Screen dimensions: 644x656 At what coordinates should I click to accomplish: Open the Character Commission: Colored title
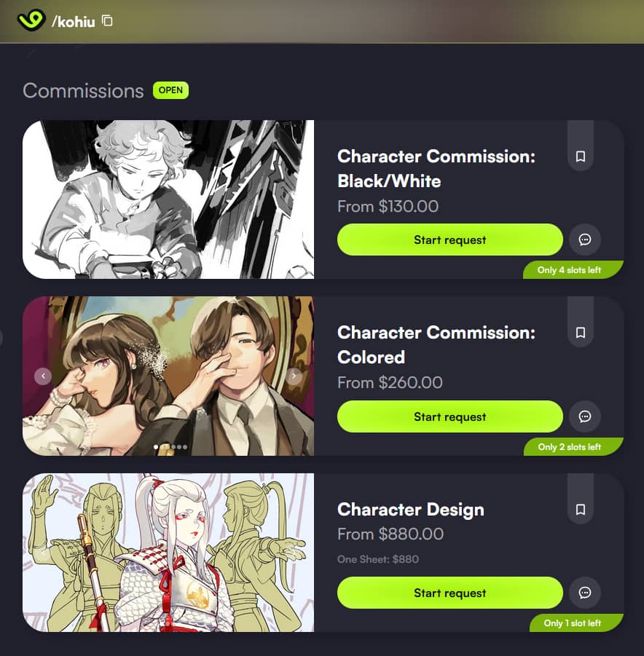click(436, 344)
